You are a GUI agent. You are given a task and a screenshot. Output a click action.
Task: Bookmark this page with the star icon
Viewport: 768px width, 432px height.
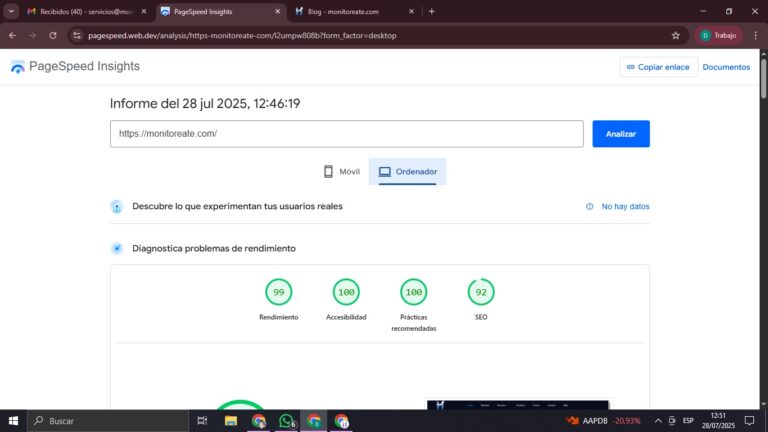pos(676,35)
